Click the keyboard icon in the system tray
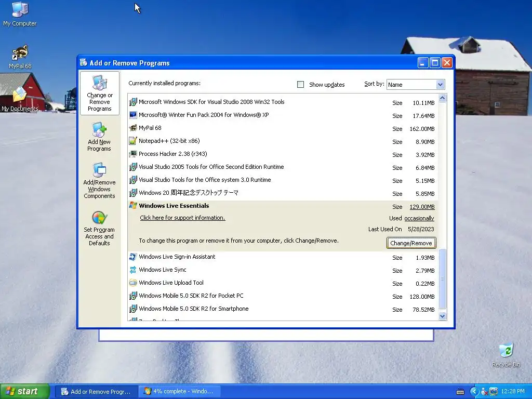Image resolution: width=532 pixels, height=399 pixels. (460, 392)
